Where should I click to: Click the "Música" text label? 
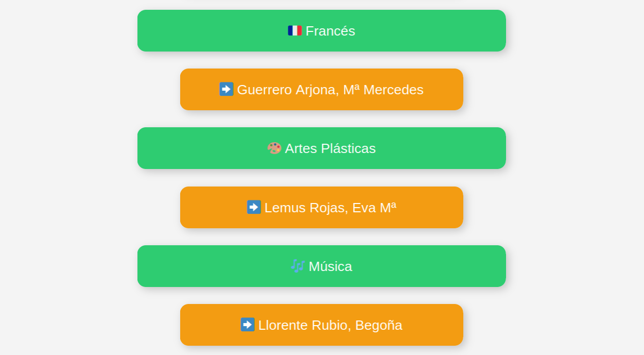click(330, 266)
